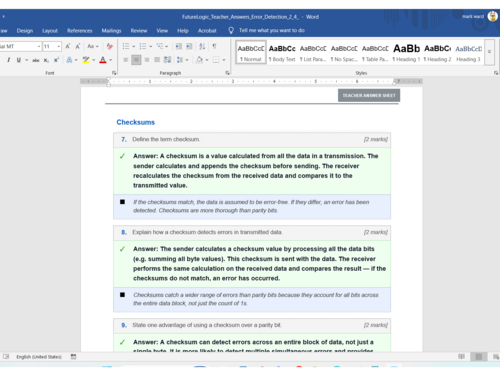Open the Layout tab
500x375 pixels.
point(50,31)
